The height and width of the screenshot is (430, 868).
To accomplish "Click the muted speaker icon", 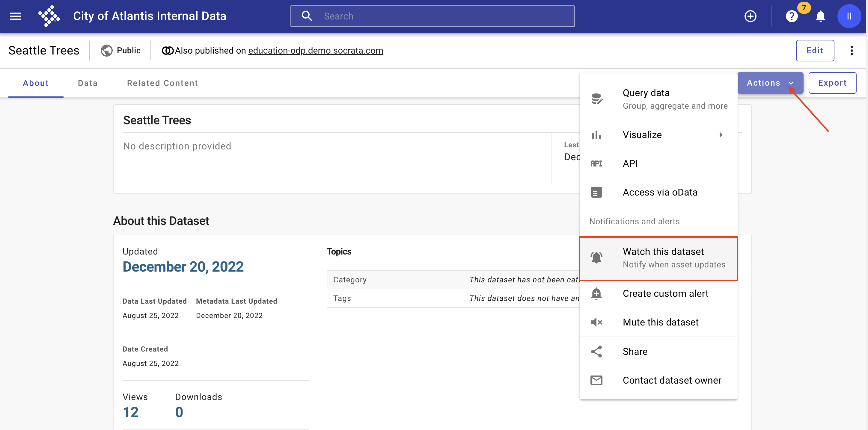I will tap(596, 322).
